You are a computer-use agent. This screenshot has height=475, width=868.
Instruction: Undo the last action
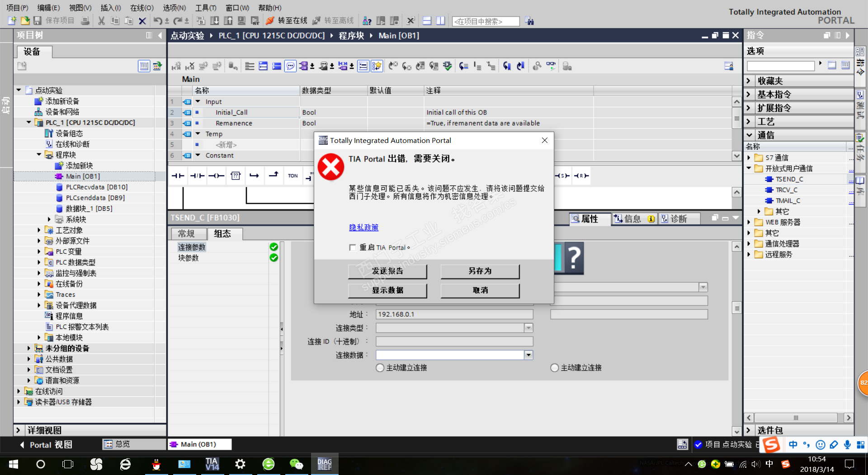click(157, 21)
